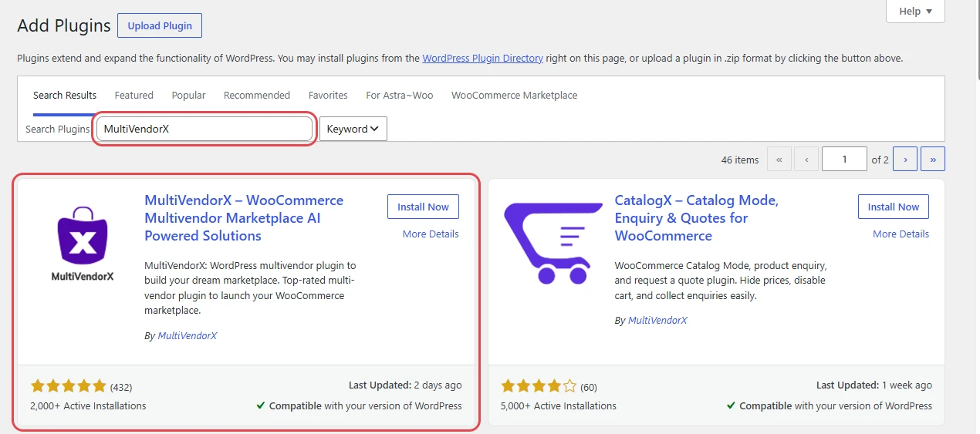
Task: Click the Add Plugins page heading
Action: (64, 25)
